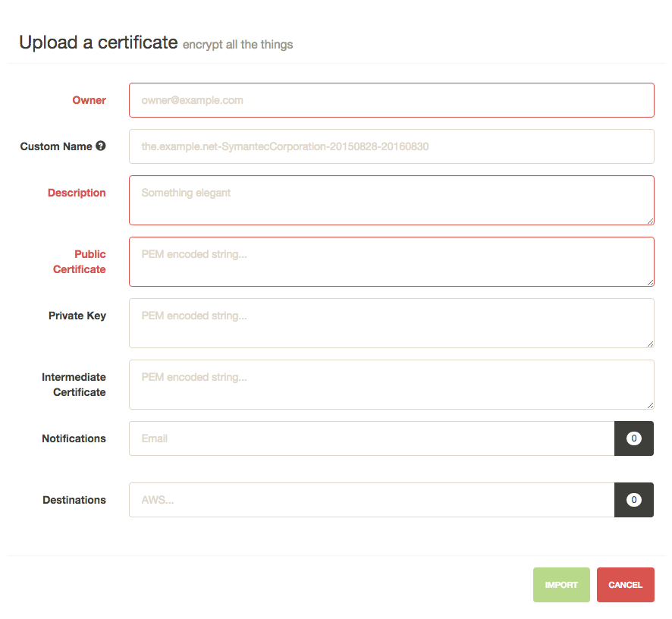Click the red Owner label
The width and height of the screenshot is (672, 619).
pyautogui.click(x=89, y=100)
